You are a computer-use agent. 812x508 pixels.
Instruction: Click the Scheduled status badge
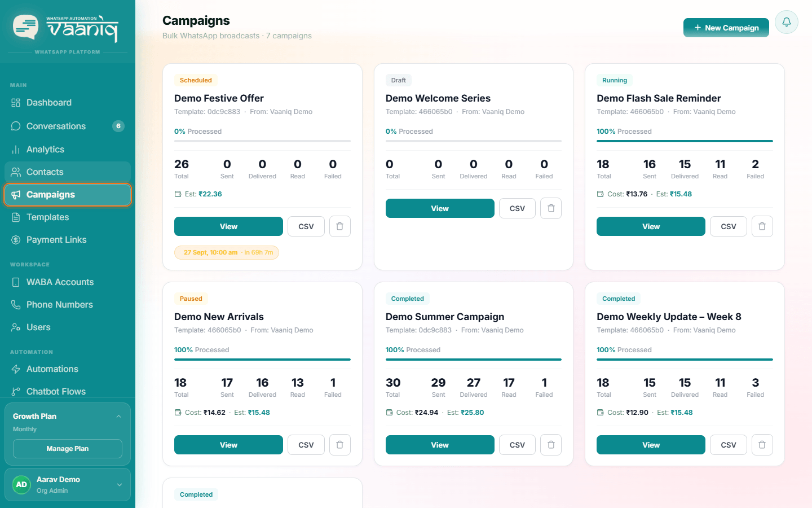(196, 80)
